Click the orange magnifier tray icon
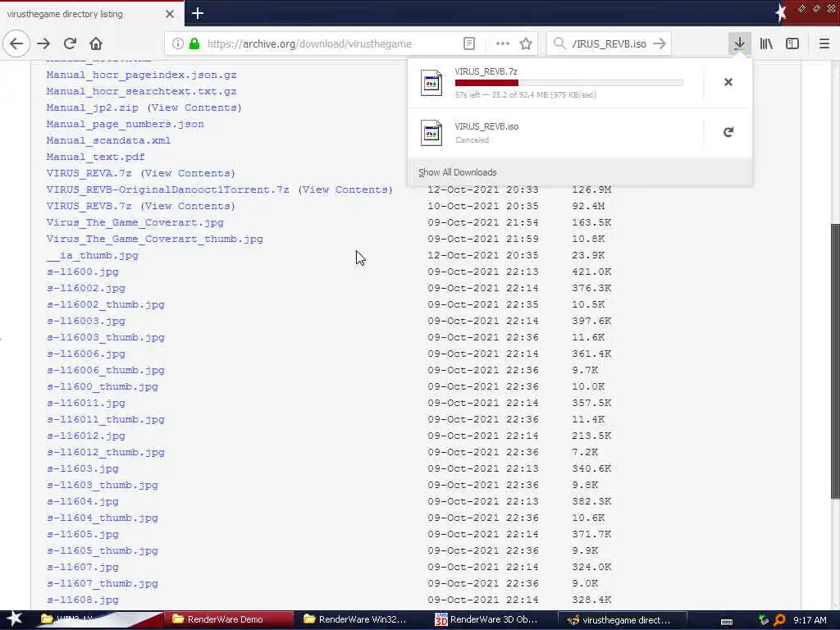840x630 pixels. 779,620
